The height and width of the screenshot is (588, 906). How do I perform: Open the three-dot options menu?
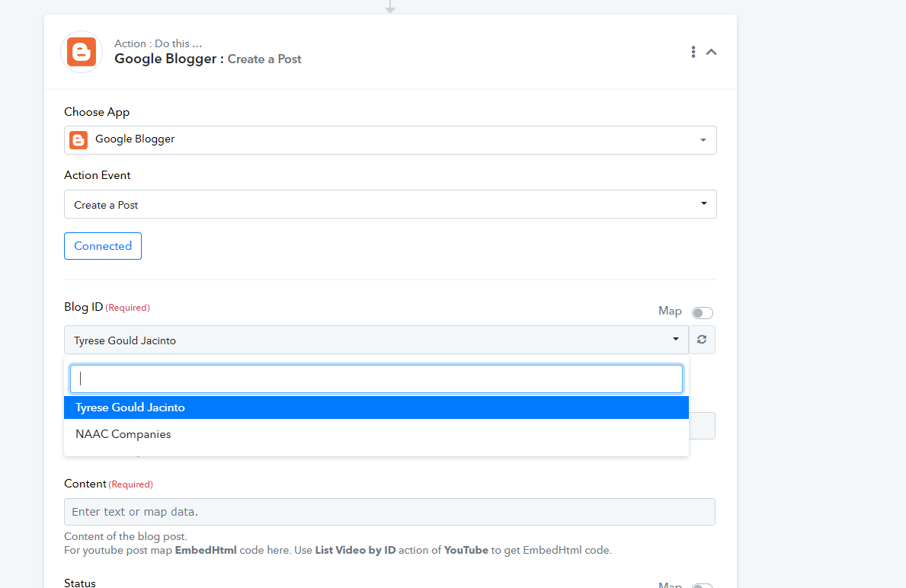(693, 52)
